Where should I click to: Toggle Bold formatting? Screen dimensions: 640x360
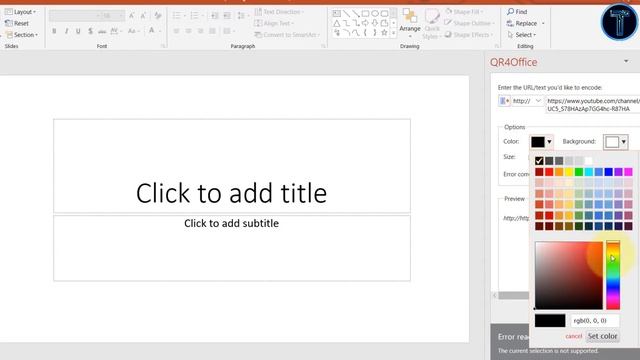tap(54, 31)
